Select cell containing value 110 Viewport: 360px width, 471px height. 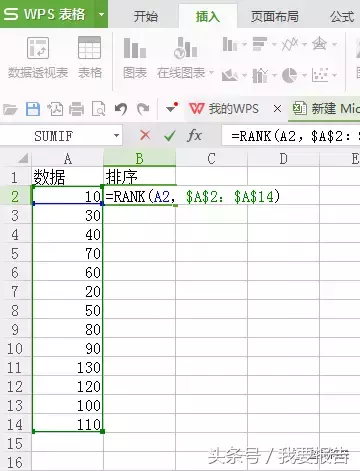(x=68, y=424)
